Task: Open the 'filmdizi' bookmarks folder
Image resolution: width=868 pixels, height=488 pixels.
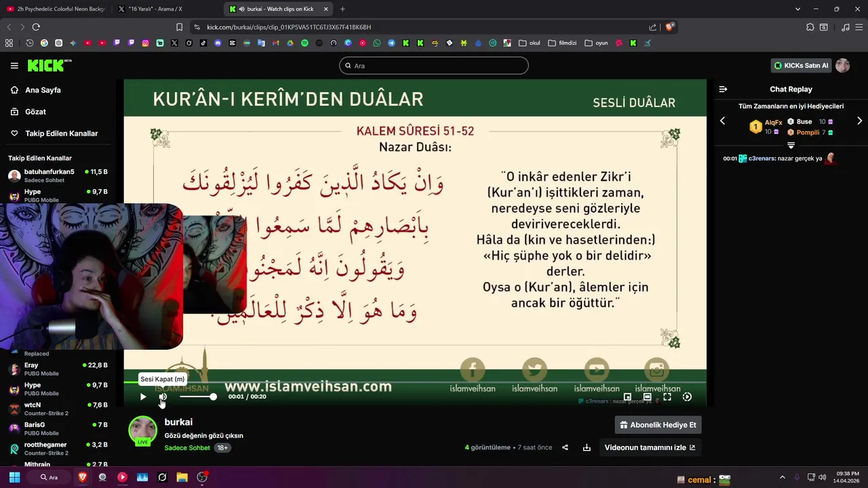Action: pos(562,43)
